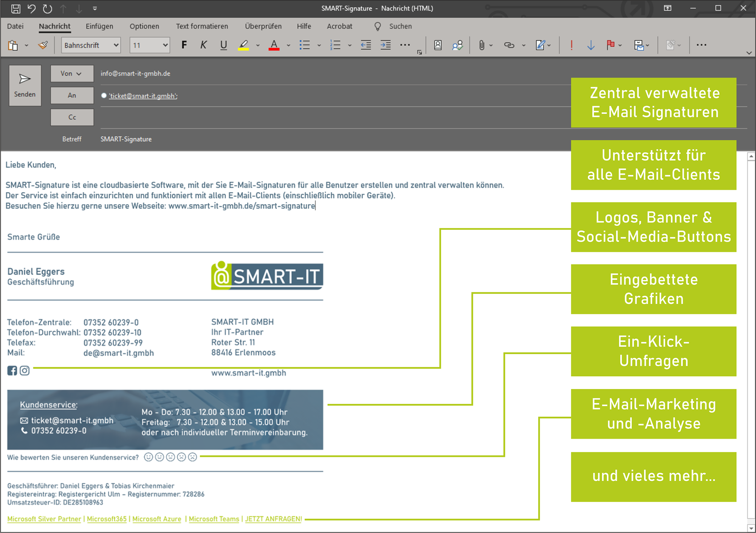Open the Text formatieren tab

(202, 26)
